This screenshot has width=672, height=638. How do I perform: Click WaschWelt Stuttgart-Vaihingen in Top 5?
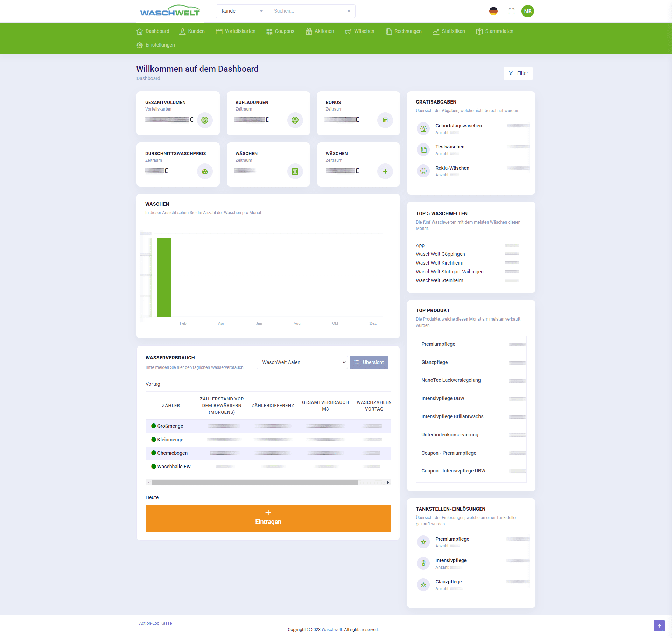click(x=450, y=272)
